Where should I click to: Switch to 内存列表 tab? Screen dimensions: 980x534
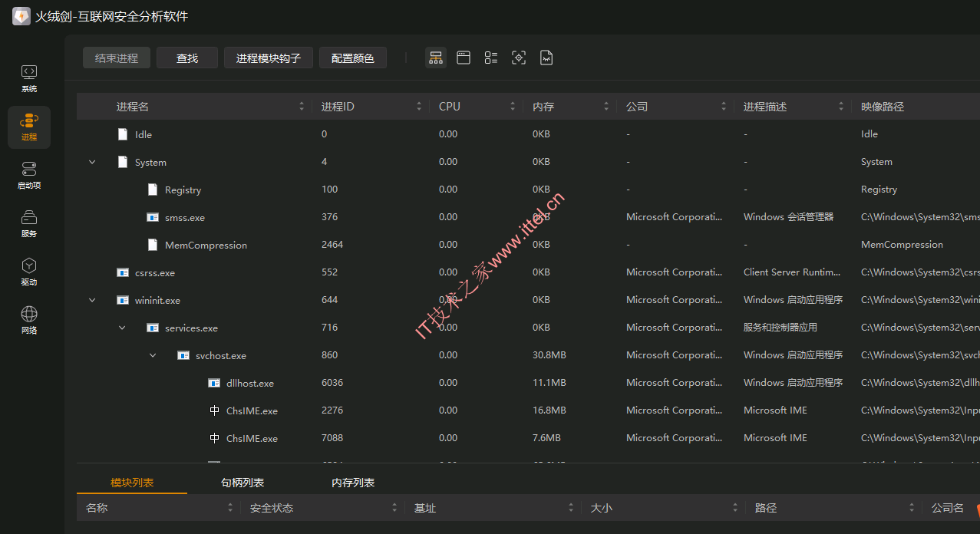[353, 483]
